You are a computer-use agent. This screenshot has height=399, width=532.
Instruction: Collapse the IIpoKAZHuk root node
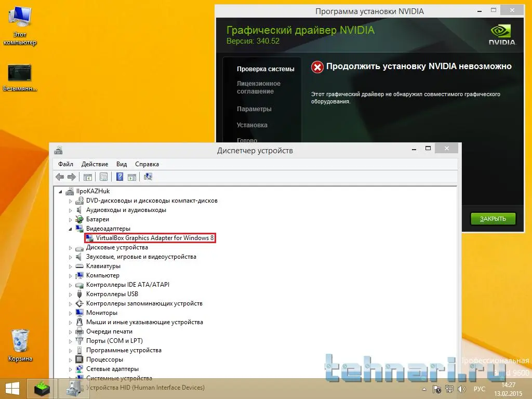tap(61, 192)
